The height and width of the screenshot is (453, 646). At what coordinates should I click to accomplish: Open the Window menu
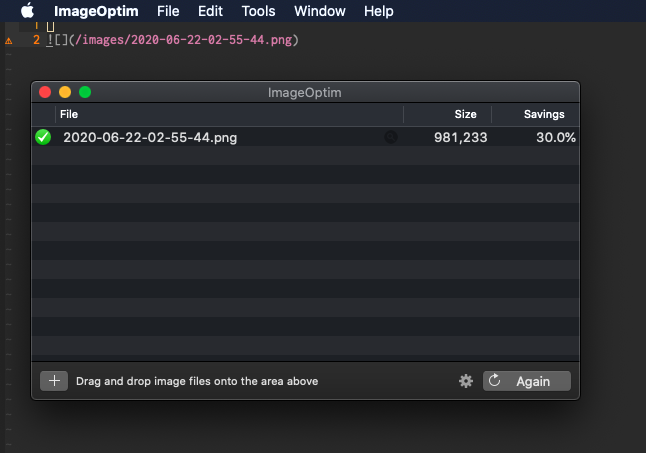click(x=320, y=12)
